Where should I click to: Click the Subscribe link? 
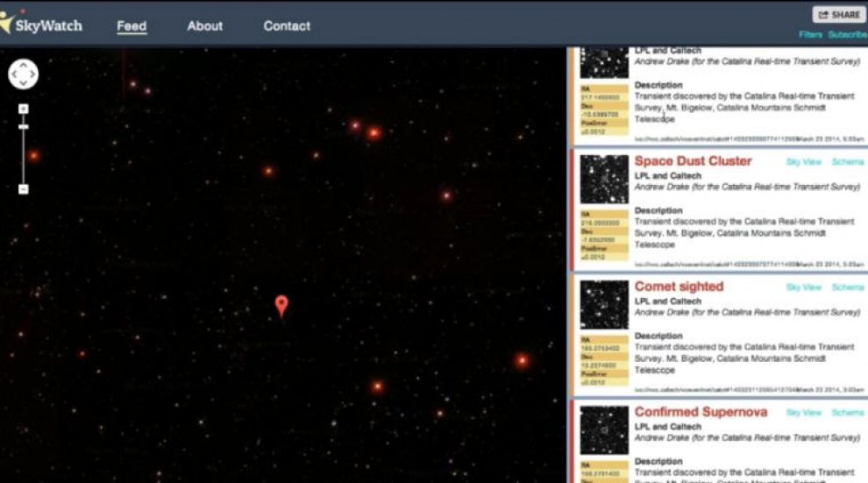pos(848,34)
